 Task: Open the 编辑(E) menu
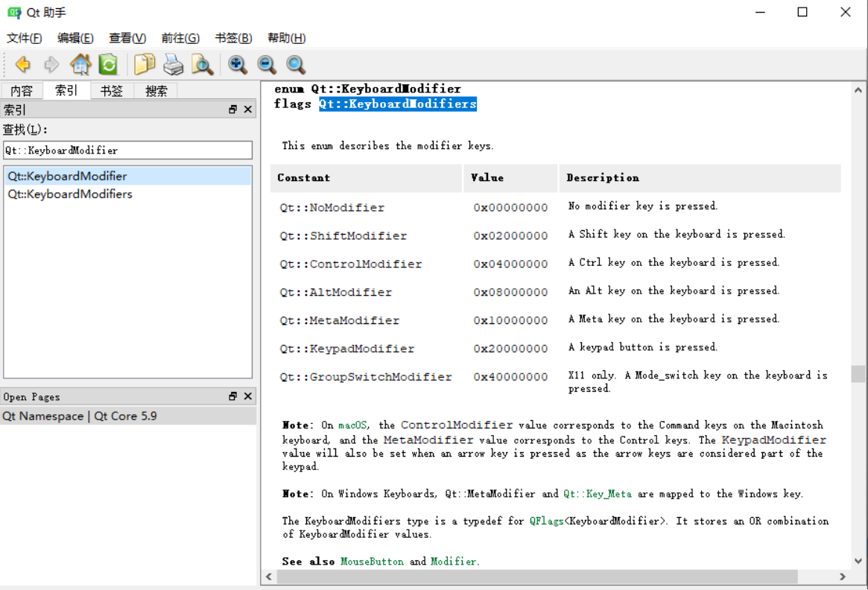coord(75,38)
